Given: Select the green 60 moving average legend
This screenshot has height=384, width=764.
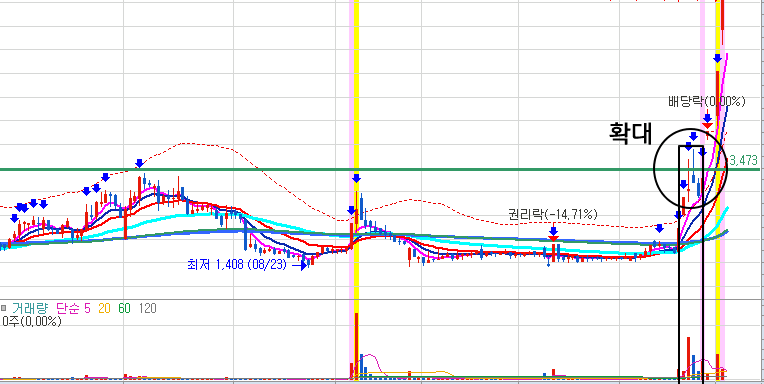Looking at the screenshot, I should click(125, 308).
